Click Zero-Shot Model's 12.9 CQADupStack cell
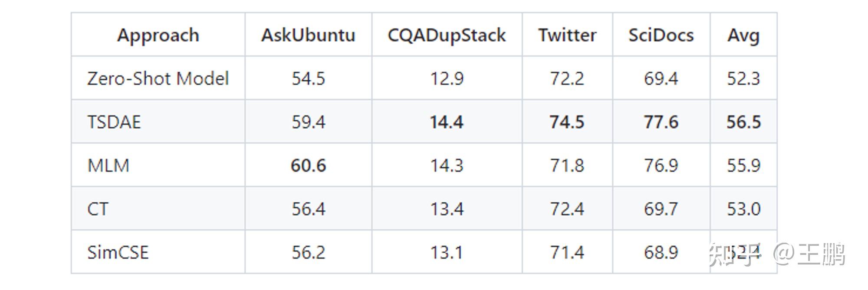The height and width of the screenshot is (290, 868). (x=447, y=79)
